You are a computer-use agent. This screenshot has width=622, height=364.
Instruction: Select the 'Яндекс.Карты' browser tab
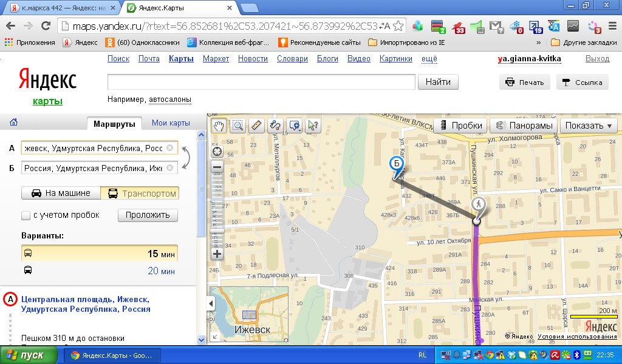click(x=180, y=8)
